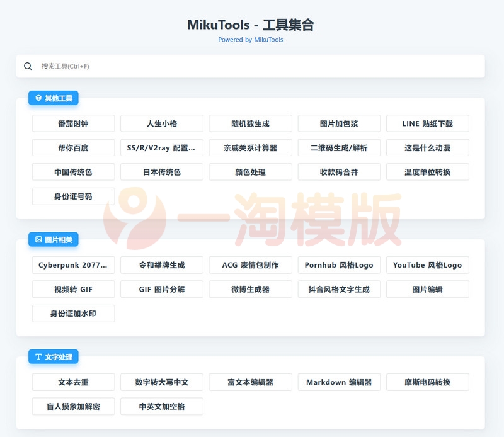The image size is (504, 437).
Task: Open 盲人摸象加解密 tool
Action: (73, 407)
